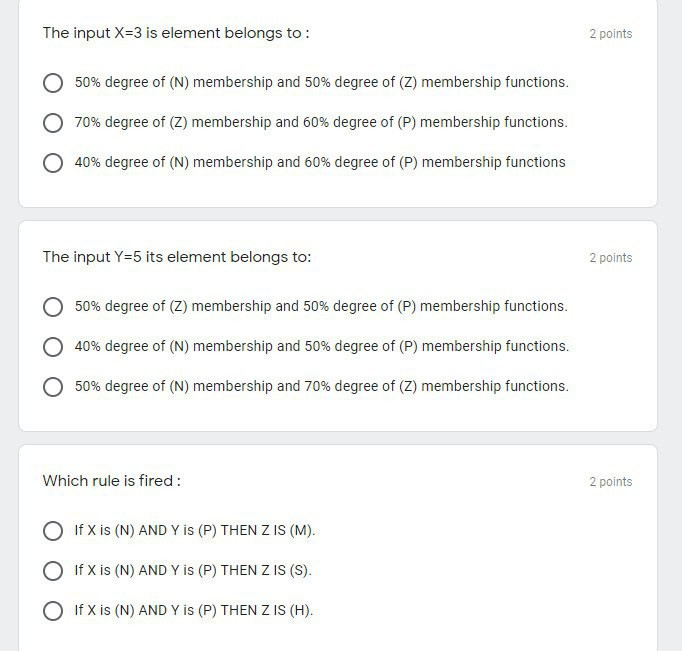The image size is (682, 651).
Task: Pick radio for rule THEN Z IS (H)
Action: pyautogui.click(x=53, y=611)
